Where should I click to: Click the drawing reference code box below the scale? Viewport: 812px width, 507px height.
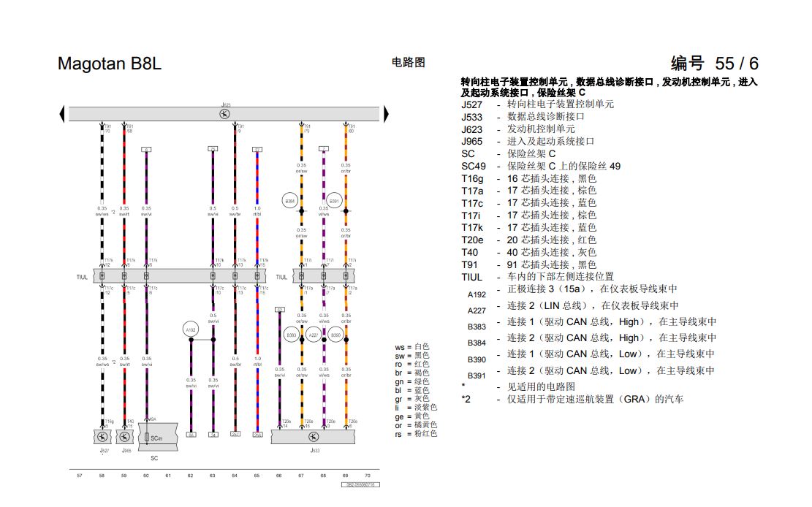(360, 485)
